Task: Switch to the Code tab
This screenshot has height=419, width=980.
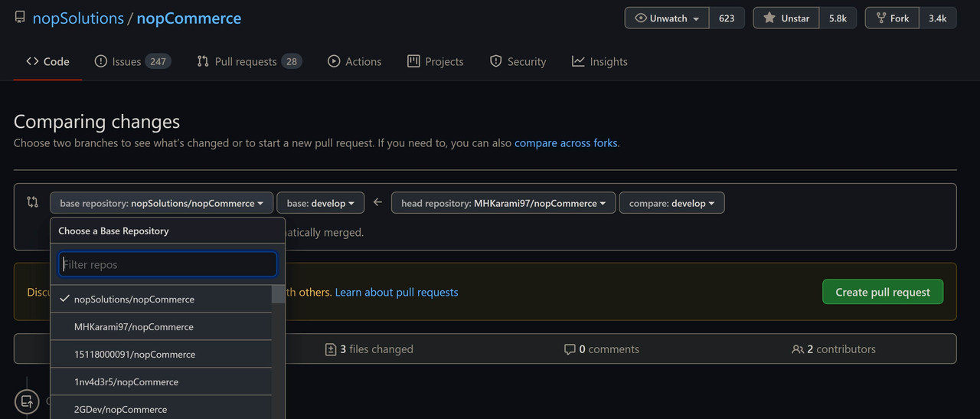Action: pyautogui.click(x=47, y=61)
